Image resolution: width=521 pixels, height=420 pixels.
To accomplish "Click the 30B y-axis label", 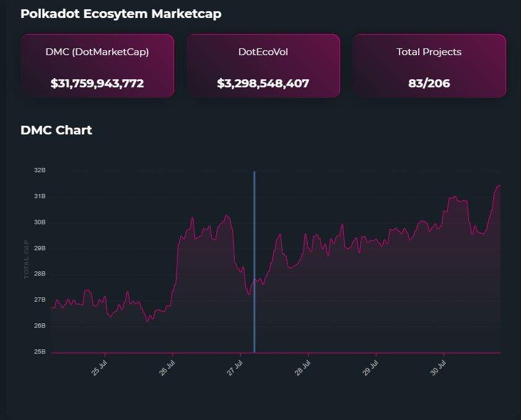I will (40, 222).
